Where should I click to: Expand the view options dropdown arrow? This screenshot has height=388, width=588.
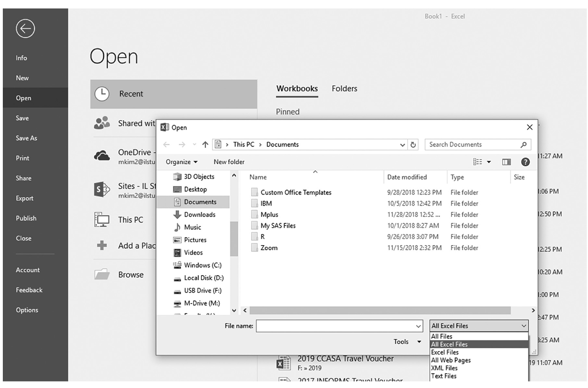tap(489, 162)
